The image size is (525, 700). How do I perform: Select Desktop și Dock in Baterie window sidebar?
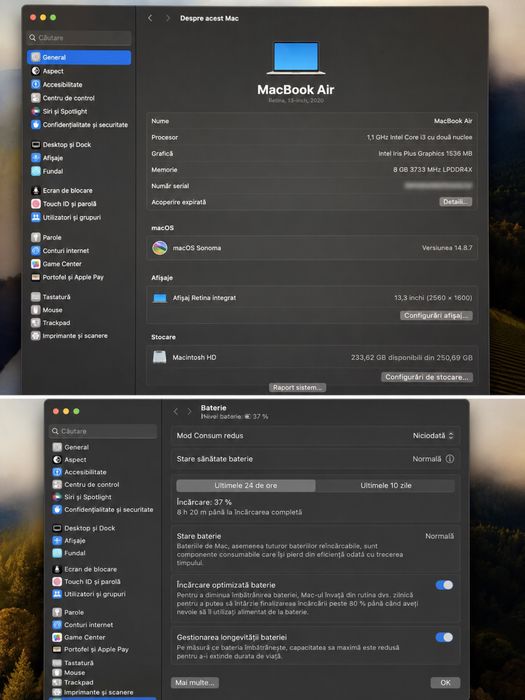(84, 528)
